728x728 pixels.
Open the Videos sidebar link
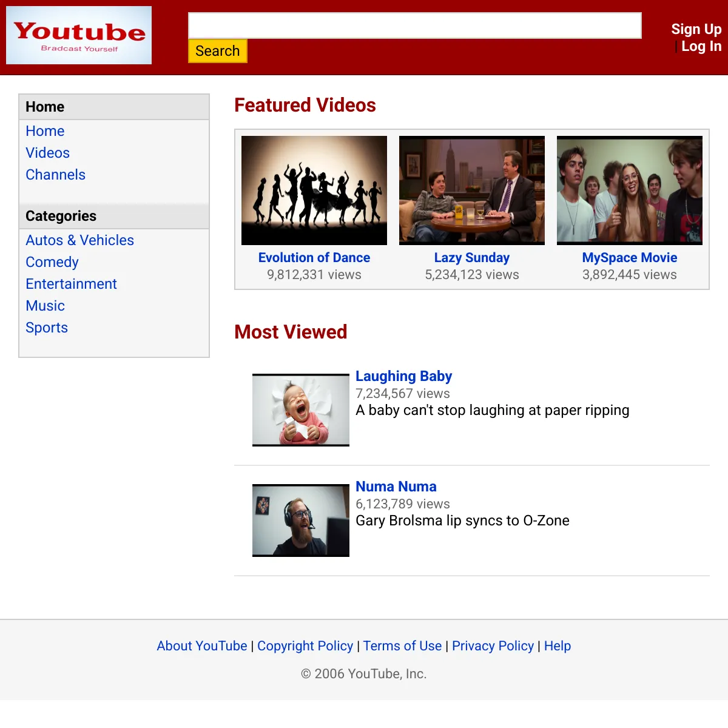[47, 153]
